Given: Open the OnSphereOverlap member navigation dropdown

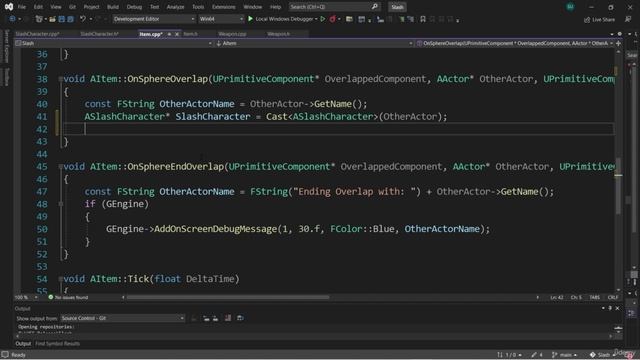Looking at the screenshot, I should tap(515, 43).
